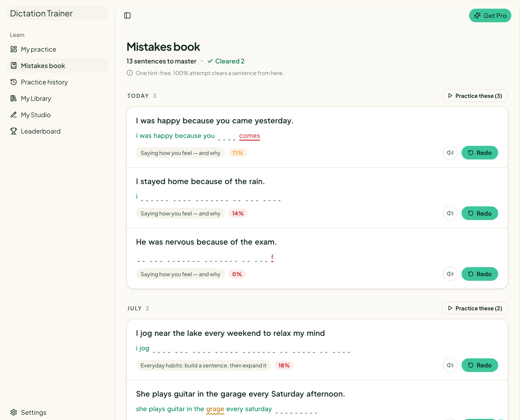Click the My Studio pencil icon
The width and height of the screenshot is (520, 420).
coord(14,115)
